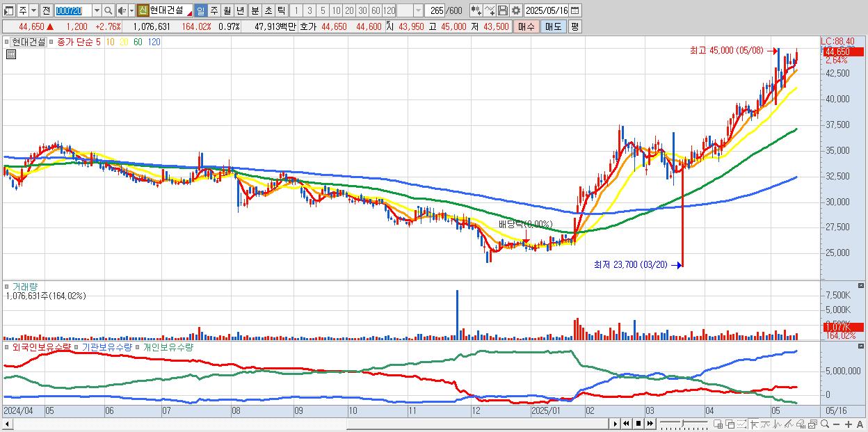Switch to the 분 minute chart period

tap(254, 10)
